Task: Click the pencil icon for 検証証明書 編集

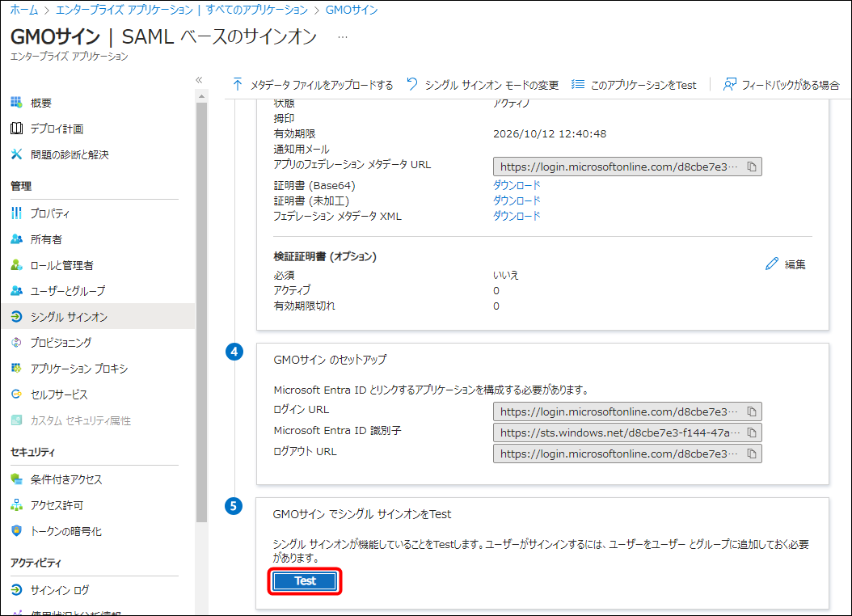Action: click(x=772, y=264)
